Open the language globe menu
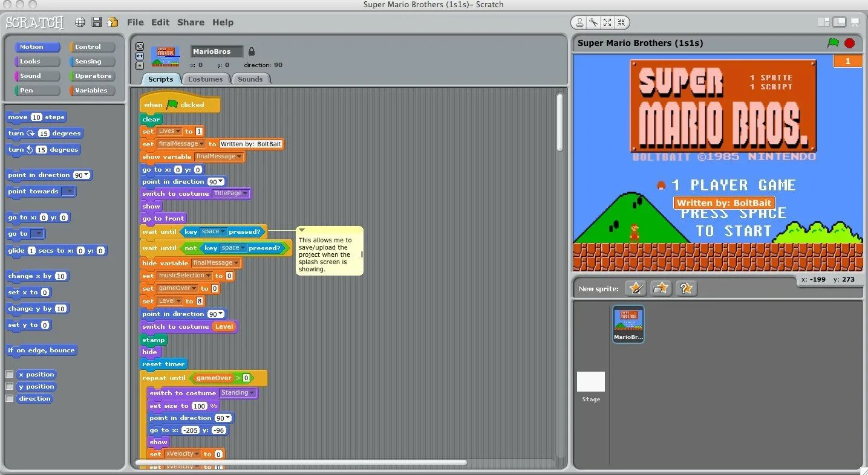This screenshot has height=475, width=868. coord(80,22)
